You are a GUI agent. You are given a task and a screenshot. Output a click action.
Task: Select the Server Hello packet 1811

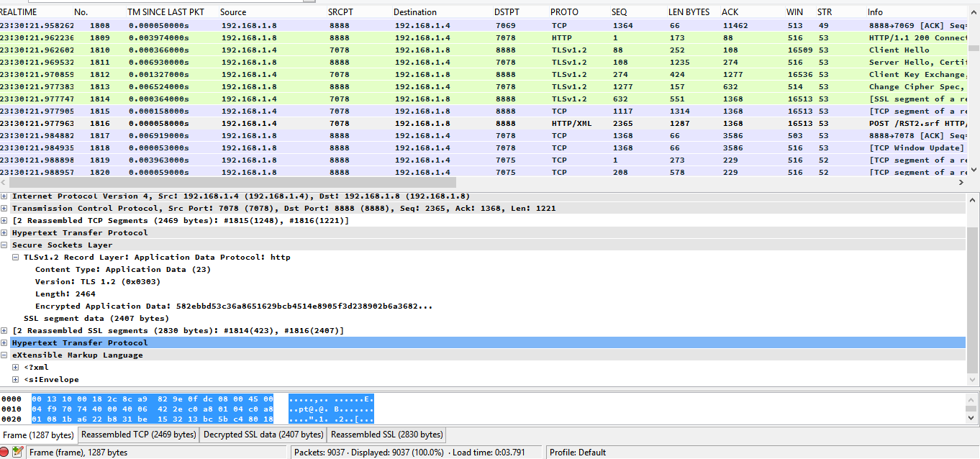(x=483, y=62)
